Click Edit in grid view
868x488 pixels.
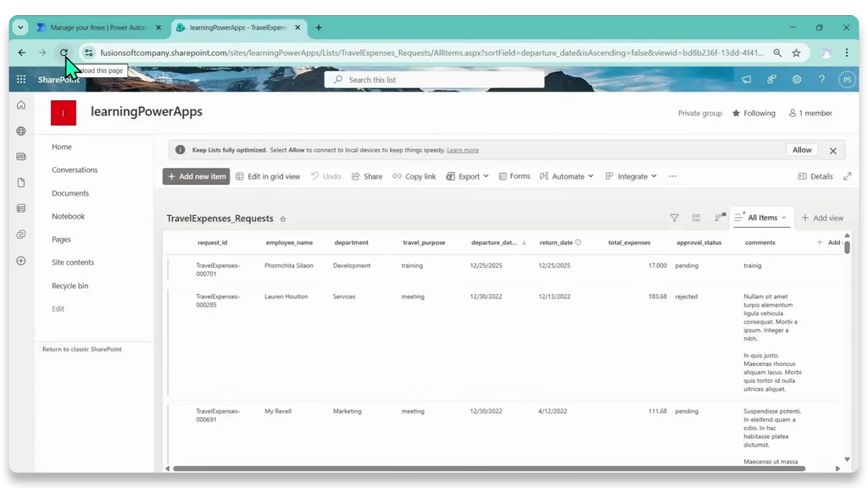point(268,176)
